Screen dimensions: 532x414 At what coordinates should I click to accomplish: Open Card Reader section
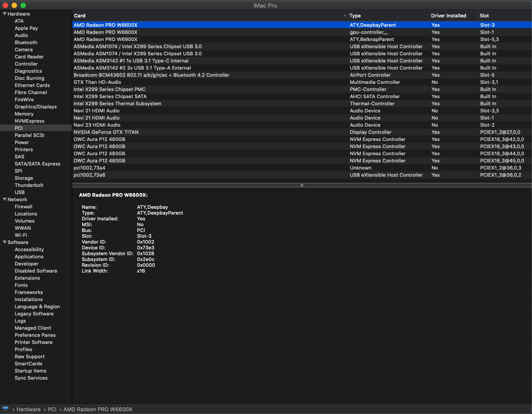tap(29, 57)
